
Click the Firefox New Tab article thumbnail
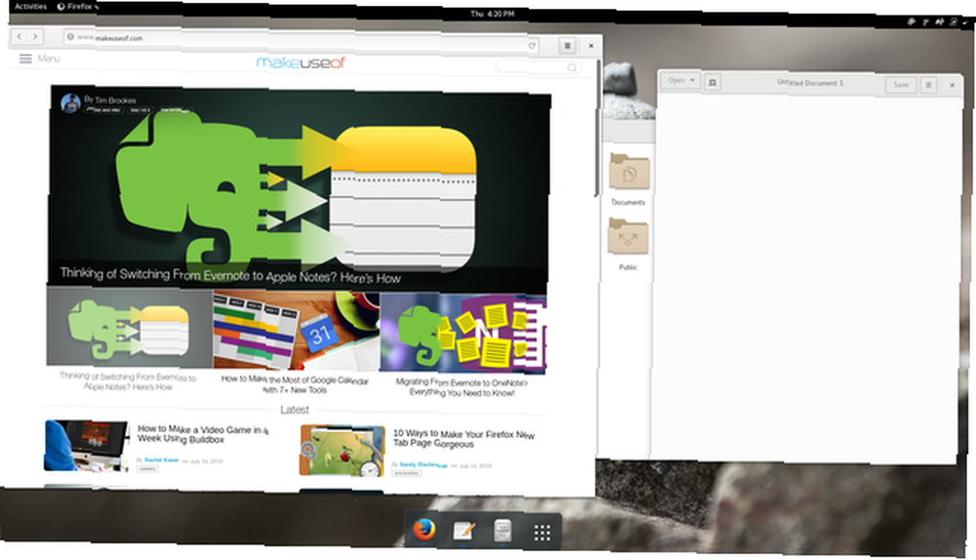[x=343, y=451]
